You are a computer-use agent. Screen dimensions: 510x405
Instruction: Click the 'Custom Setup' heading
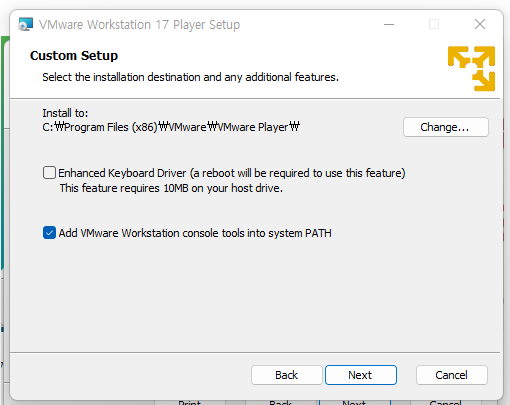tap(74, 56)
